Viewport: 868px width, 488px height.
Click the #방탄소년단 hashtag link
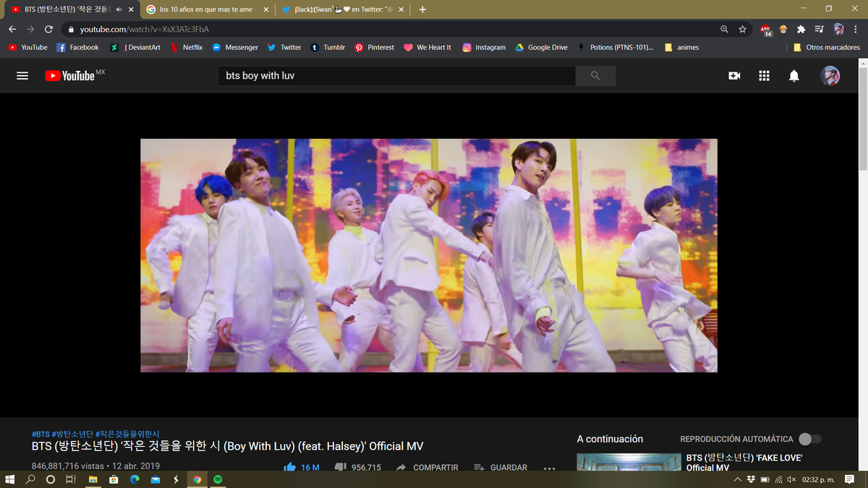74,434
